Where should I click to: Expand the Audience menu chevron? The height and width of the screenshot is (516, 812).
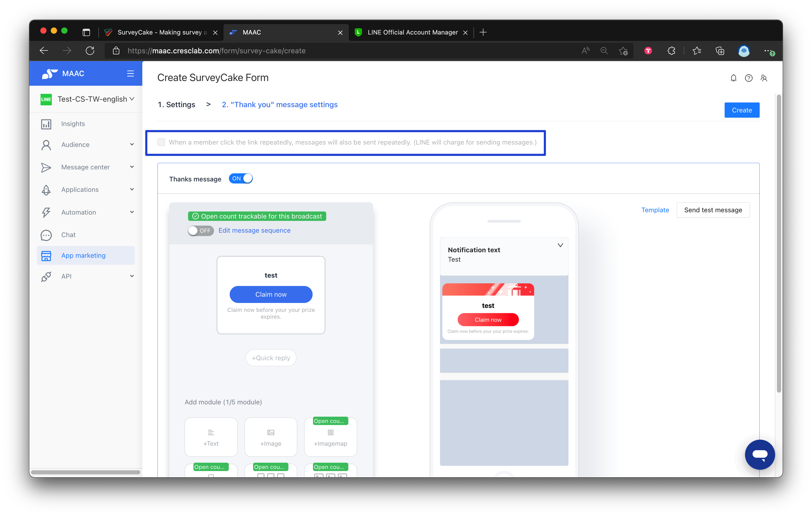[x=132, y=145]
